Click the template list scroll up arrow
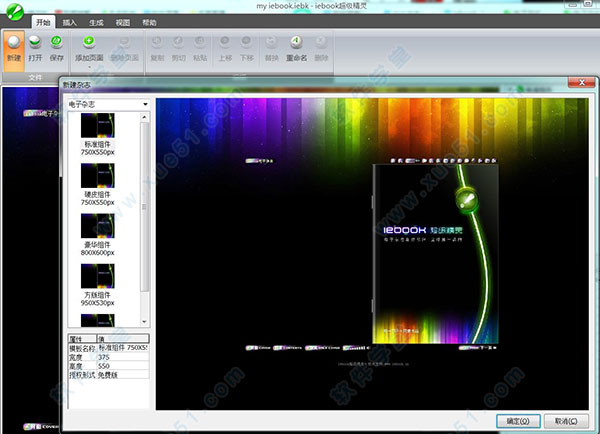Screen dimensions: 600x434 click(144, 117)
